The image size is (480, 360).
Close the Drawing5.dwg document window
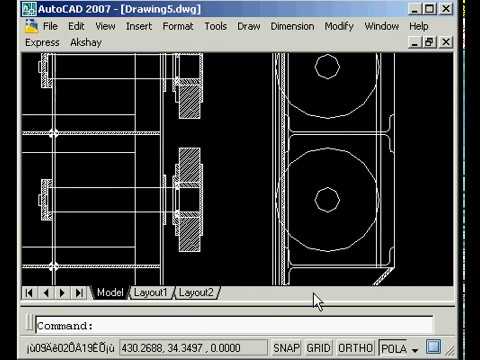[x=446, y=42]
